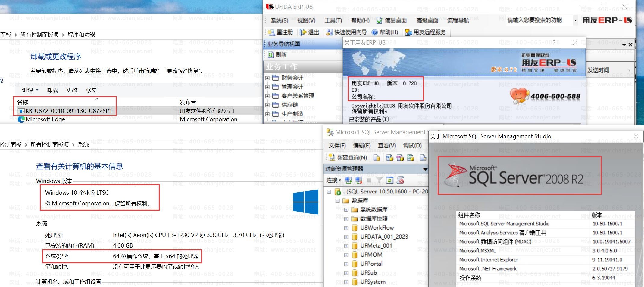Click the 卸载 uninstall button
The width and height of the screenshot is (644, 287).
(x=52, y=90)
